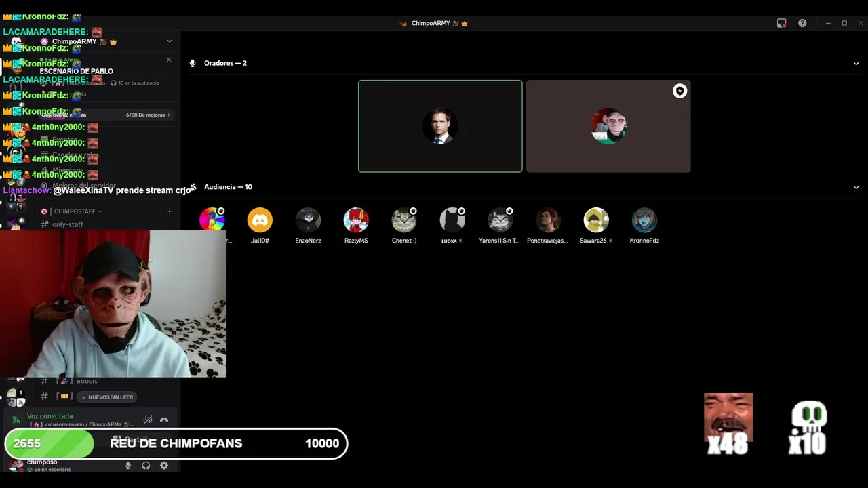Image resolution: width=868 pixels, height=488 pixels.
Task: Open Chenet :) audience member avatar
Action: 404,220
